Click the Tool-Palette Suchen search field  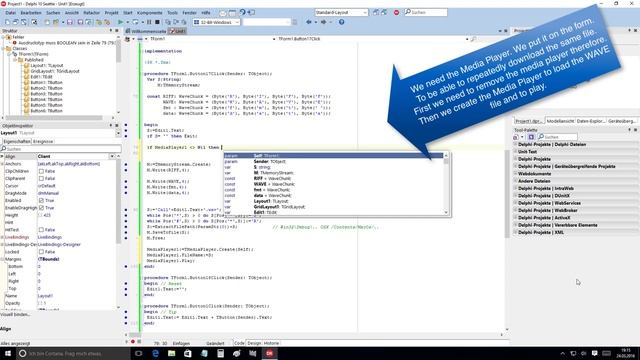pyautogui.click(x=557, y=137)
